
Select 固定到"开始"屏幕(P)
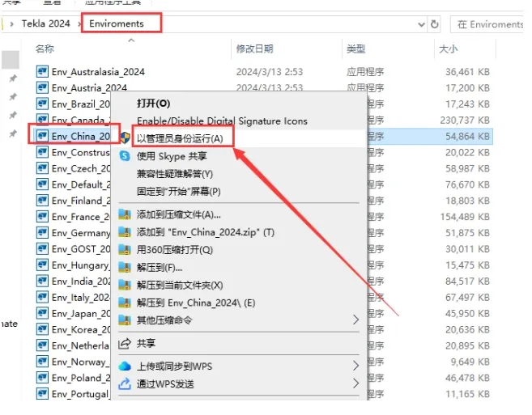click(x=179, y=192)
